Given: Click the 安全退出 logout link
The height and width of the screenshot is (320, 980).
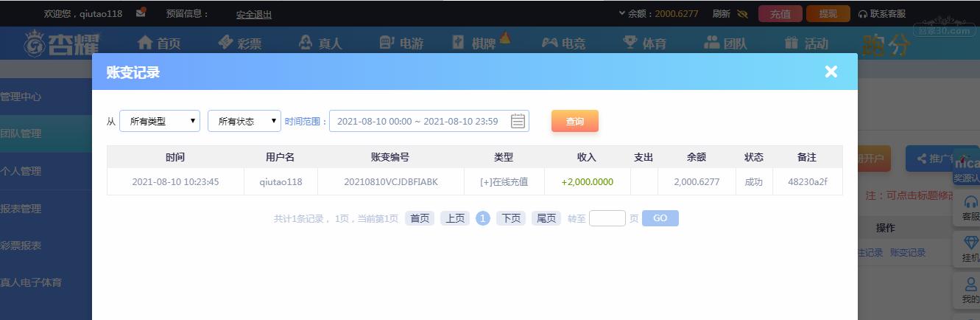Looking at the screenshot, I should (254, 14).
